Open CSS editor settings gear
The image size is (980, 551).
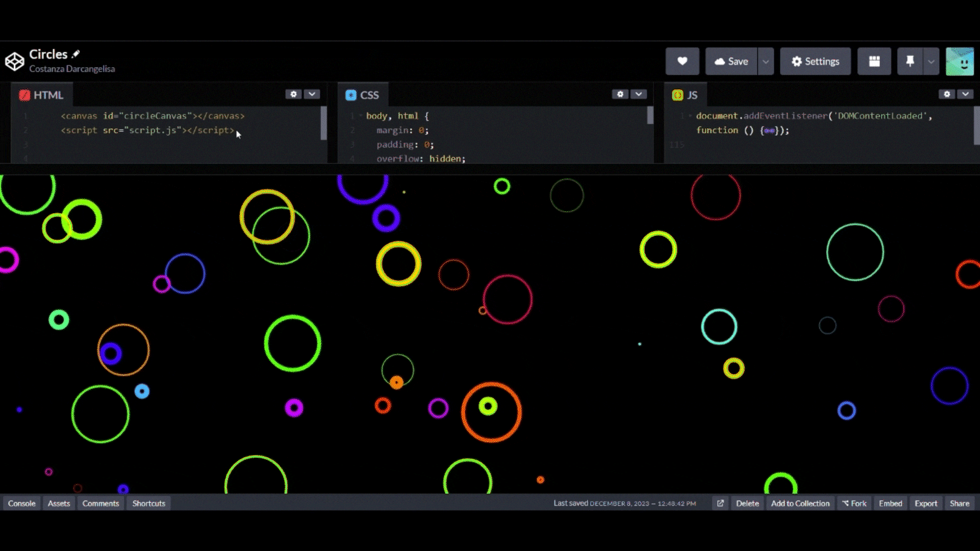[x=620, y=94]
